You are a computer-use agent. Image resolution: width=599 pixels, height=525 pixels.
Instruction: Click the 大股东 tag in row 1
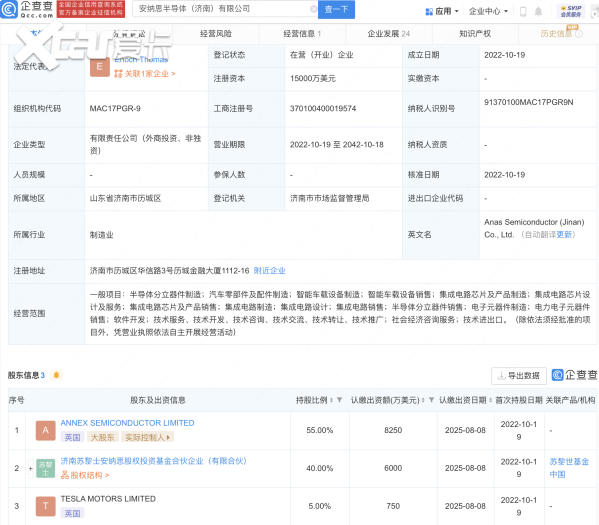[x=102, y=437]
